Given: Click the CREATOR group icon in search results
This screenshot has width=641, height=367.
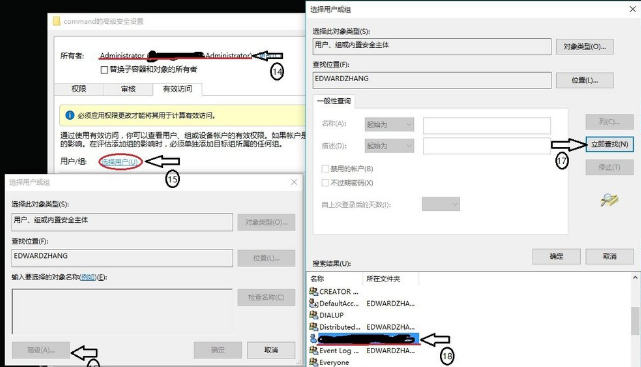Looking at the screenshot, I should click(x=314, y=291).
